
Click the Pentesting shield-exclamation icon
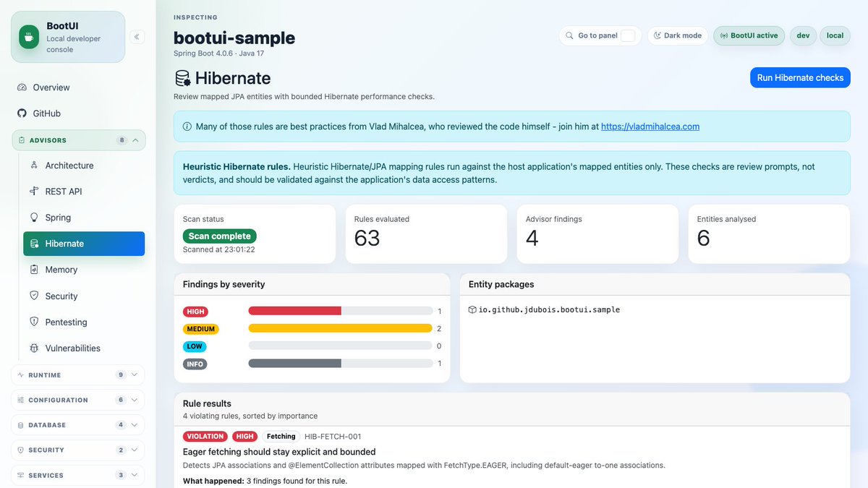34,322
